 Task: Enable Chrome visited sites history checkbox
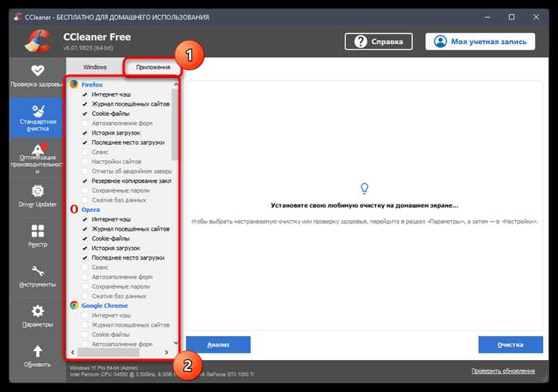tap(85, 325)
